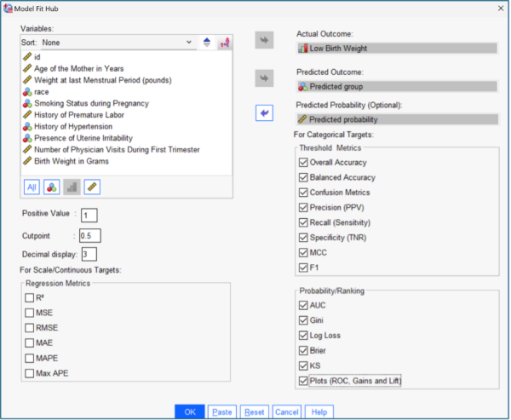Click the Cutpoint input field
This screenshot has width=511, height=420.
[90, 235]
